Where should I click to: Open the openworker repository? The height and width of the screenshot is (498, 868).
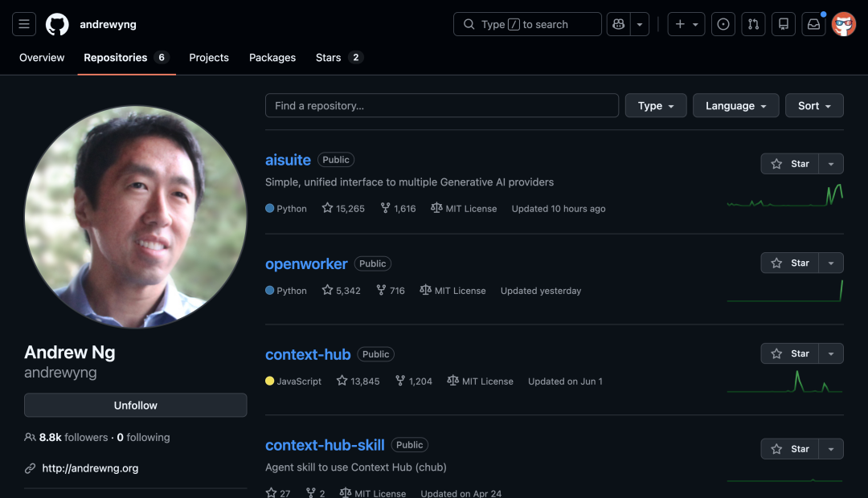(306, 264)
